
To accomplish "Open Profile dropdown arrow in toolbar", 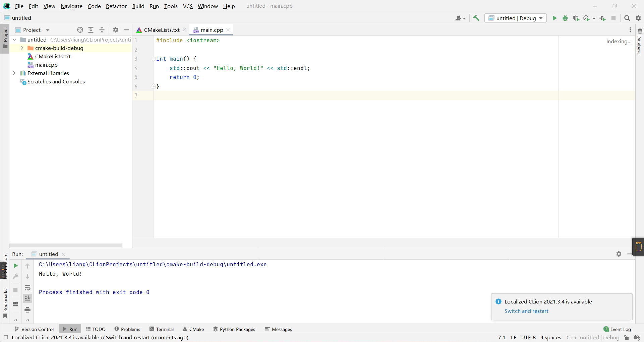I will (x=594, y=18).
